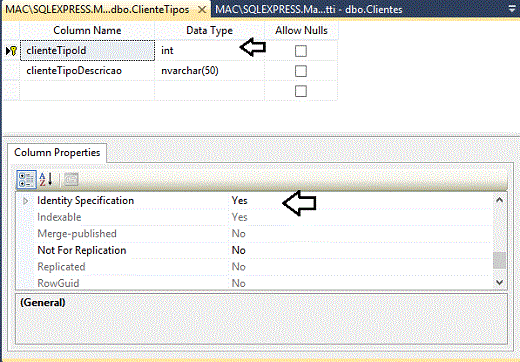The height and width of the screenshot is (362, 520).
Task: Select the clienteTipoId column name cell
Action: tap(87, 51)
